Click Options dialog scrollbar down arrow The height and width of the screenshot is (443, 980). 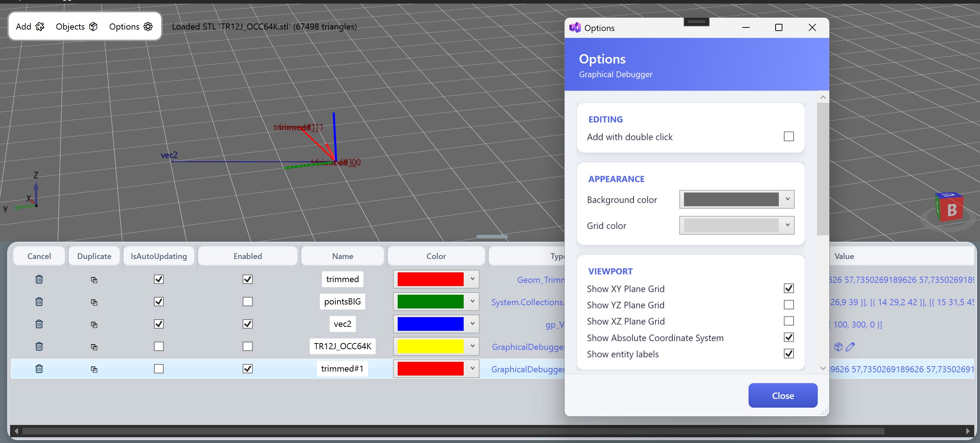[x=823, y=368]
